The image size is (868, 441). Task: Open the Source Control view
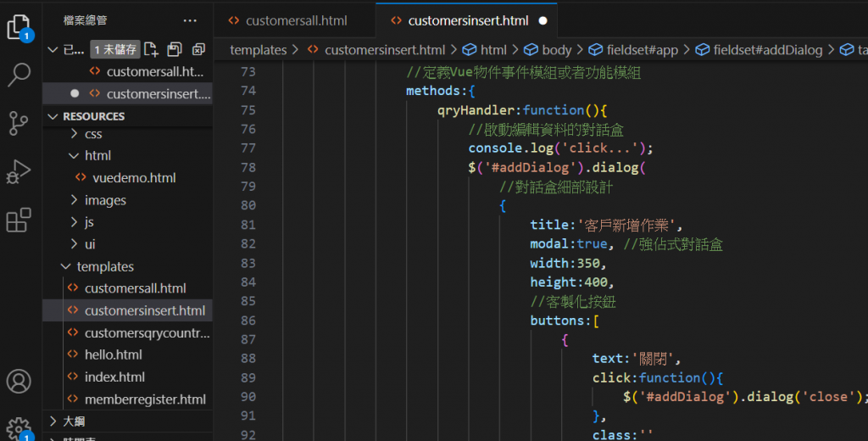19,123
